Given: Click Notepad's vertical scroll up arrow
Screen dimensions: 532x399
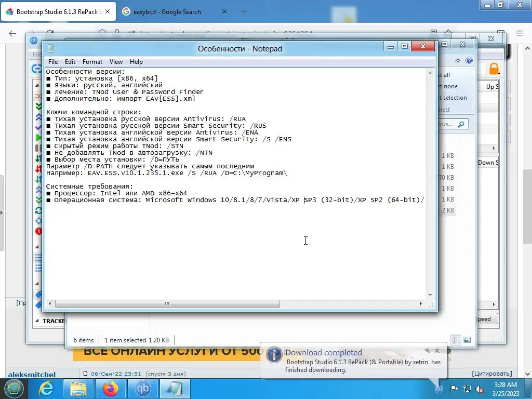Looking at the screenshot, I should (x=430, y=73).
